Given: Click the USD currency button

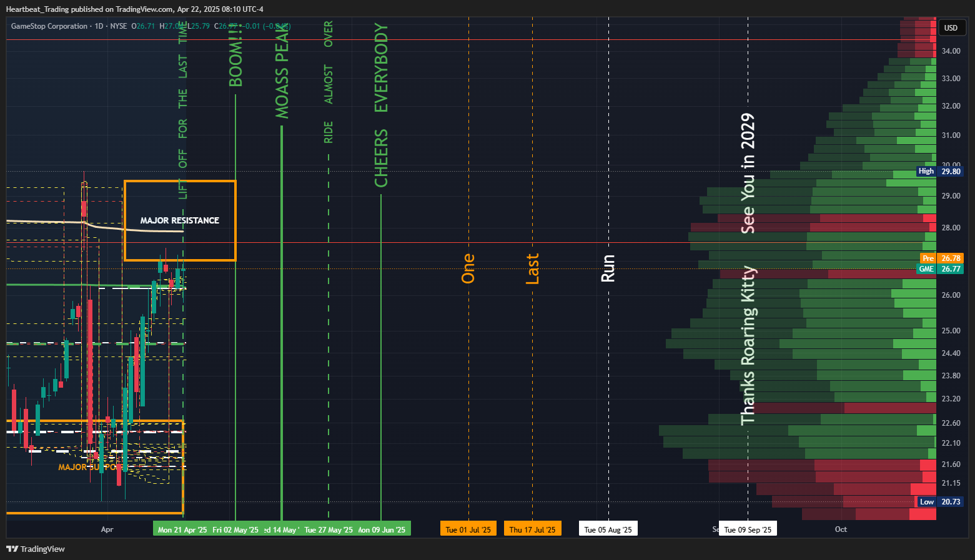Looking at the screenshot, I should [951, 27].
